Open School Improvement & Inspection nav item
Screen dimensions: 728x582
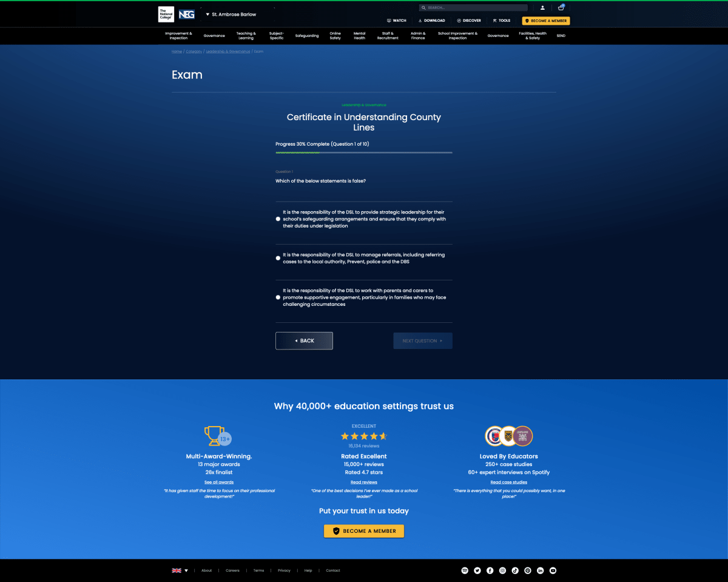click(457, 36)
